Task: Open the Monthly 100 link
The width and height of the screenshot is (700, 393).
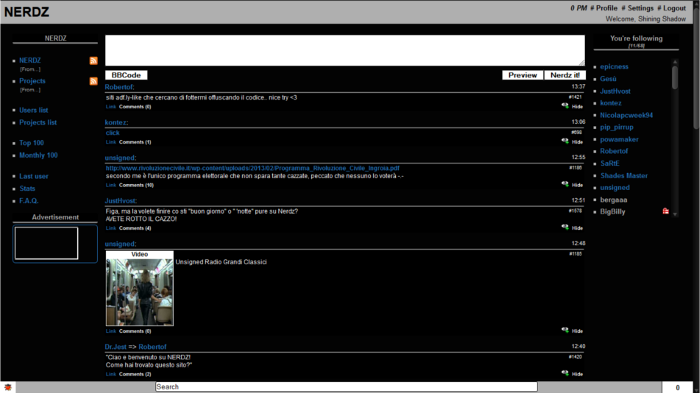Action: pyautogui.click(x=38, y=155)
